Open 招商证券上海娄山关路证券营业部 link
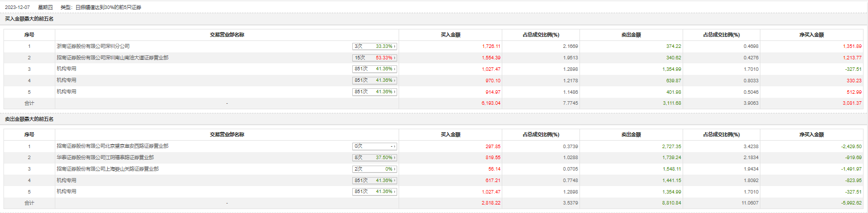Image resolution: width=868 pixels, height=213 pixels. tap(108, 169)
